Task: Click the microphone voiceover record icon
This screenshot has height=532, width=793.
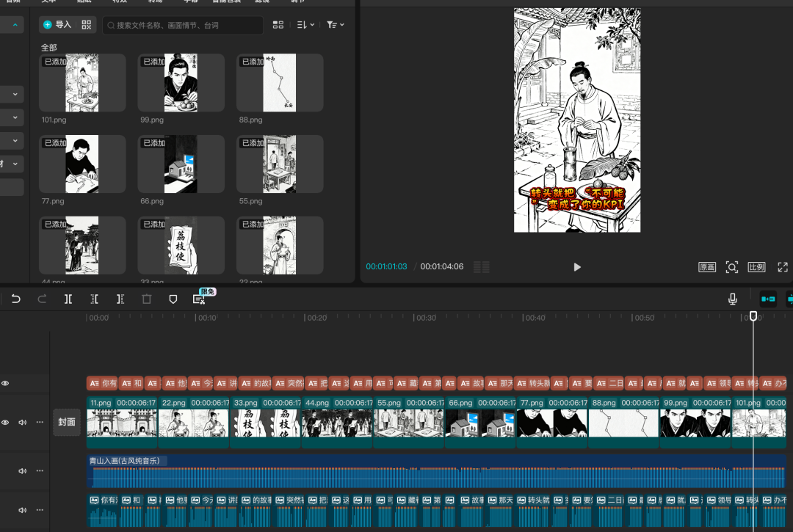Action: tap(732, 299)
